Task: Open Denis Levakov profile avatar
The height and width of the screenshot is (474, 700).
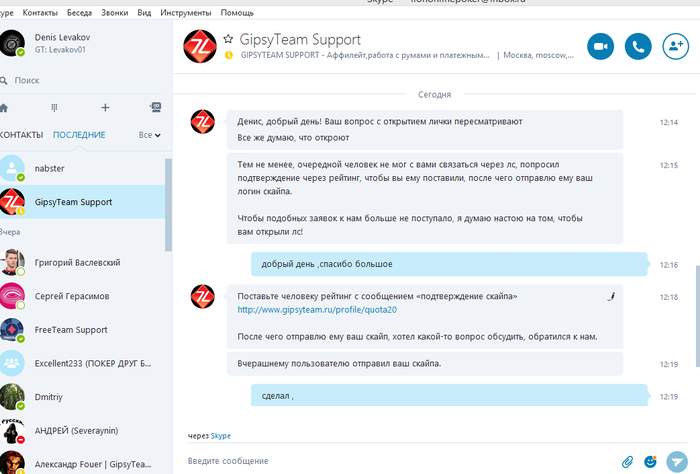Action: (12, 43)
